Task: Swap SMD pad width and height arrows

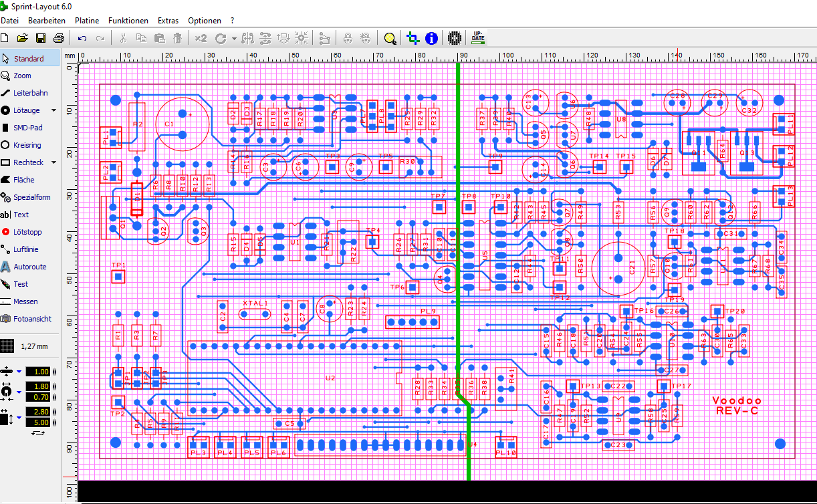Action: 37,433
